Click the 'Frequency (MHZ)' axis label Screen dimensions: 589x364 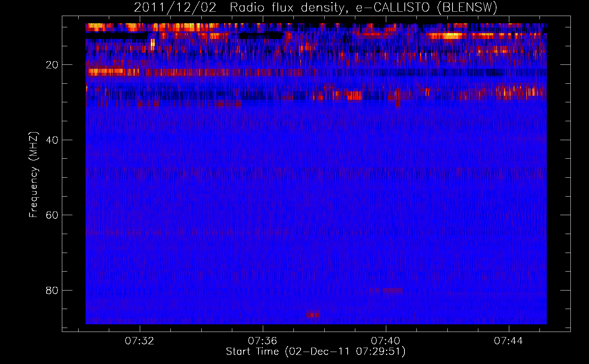[33, 175]
